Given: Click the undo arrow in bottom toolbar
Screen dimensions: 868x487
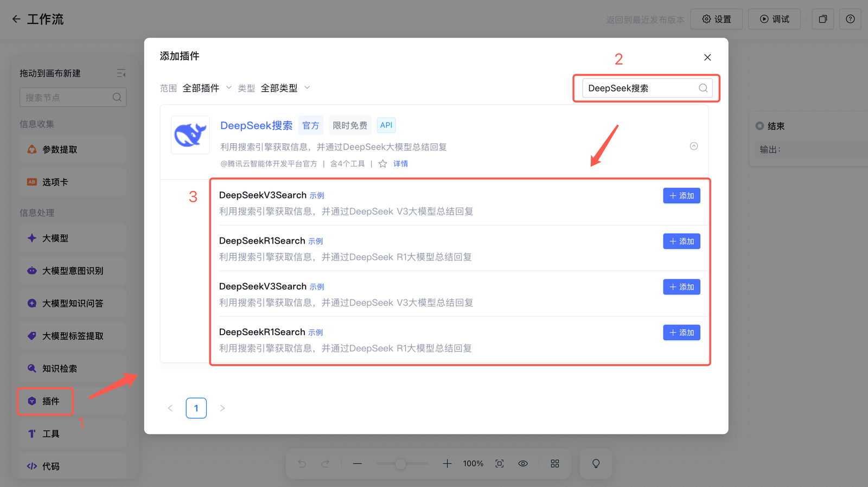Looking at the screenshot, I should pos(302,464).
